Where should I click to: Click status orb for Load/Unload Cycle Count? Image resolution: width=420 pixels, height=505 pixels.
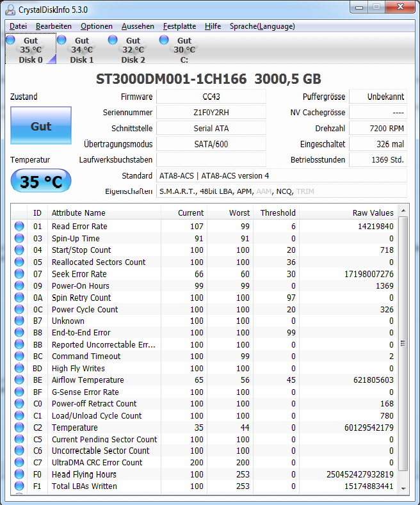19,415
